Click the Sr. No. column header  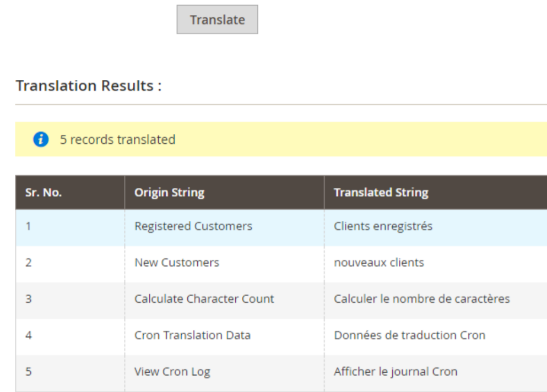tap(44, 193)
